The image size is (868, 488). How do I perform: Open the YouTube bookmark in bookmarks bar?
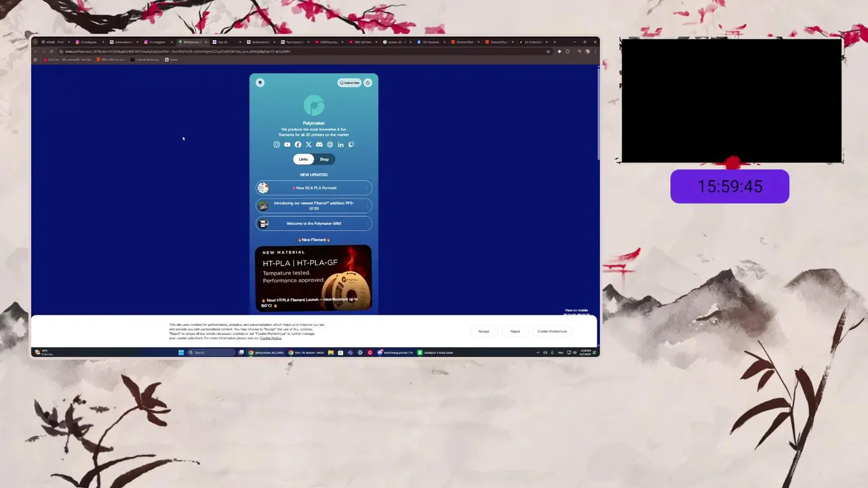tap(51, 60)
